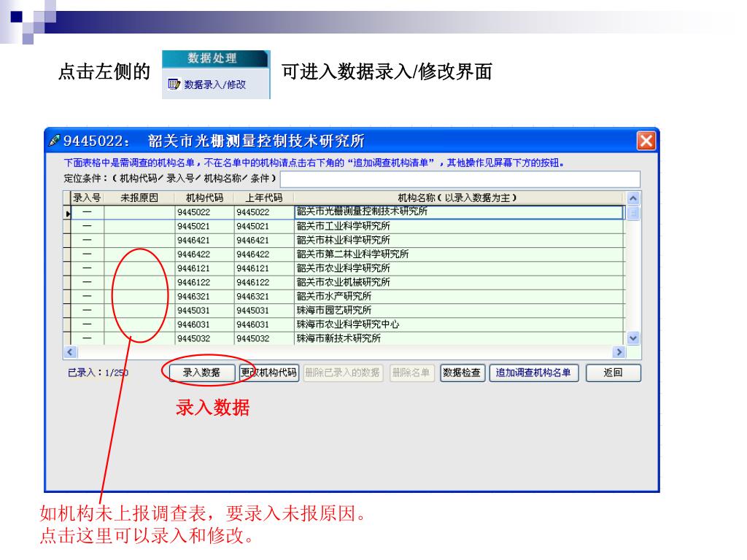Viewport: 747px width, 560px height.
Task: Click the 未报原因 column header
Action: [x=139, y=198]
